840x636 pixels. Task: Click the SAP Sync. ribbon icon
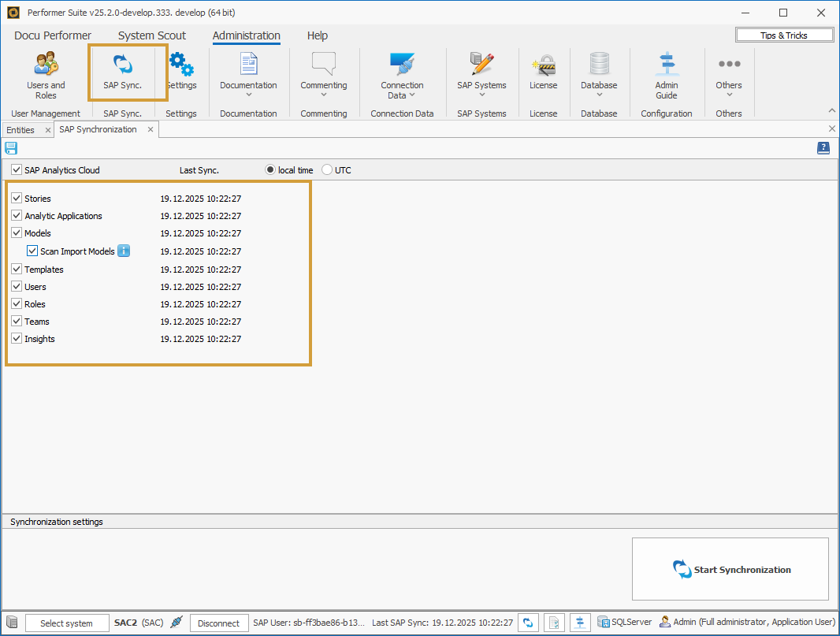[123, 73]
